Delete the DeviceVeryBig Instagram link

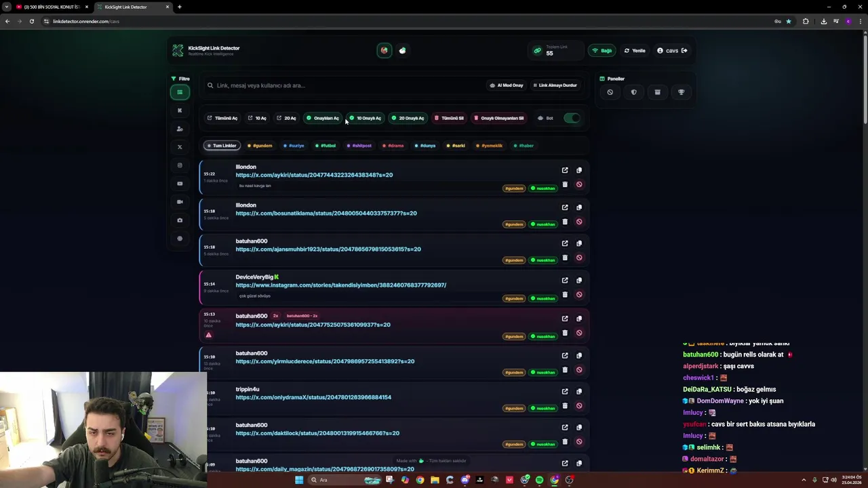point(565,295)
